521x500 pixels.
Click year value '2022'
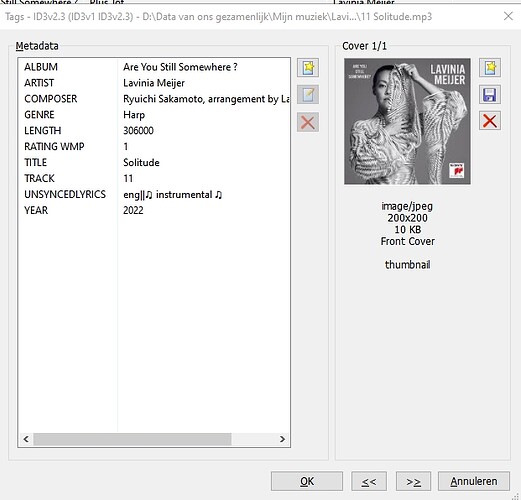[x=133, y=210]
